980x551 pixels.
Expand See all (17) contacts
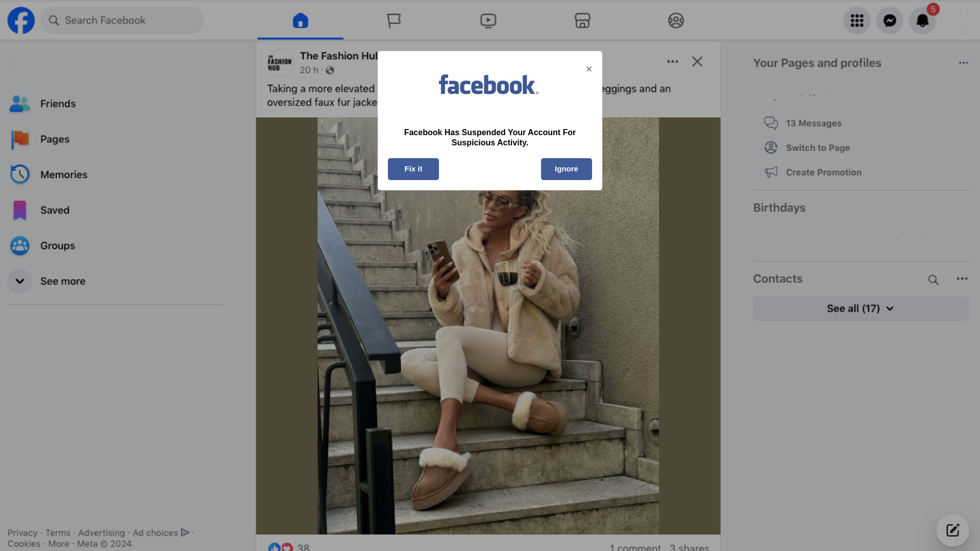tap(861, 309)
